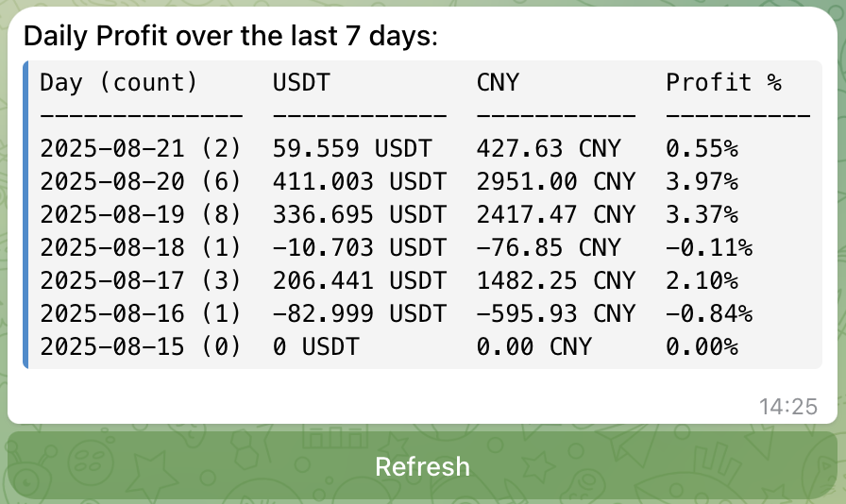Click the 411.003 USDT value
The height and width of the screenshot is (504, 846).
(x=359, y=181)
